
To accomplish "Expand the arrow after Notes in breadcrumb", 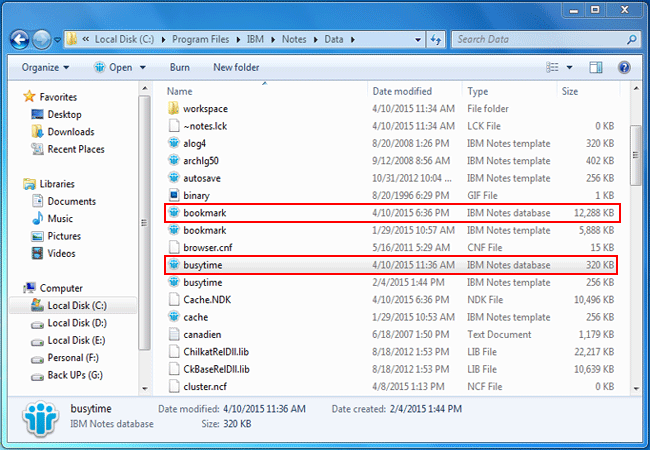I will pyautogui.click(x=315, y=40).
